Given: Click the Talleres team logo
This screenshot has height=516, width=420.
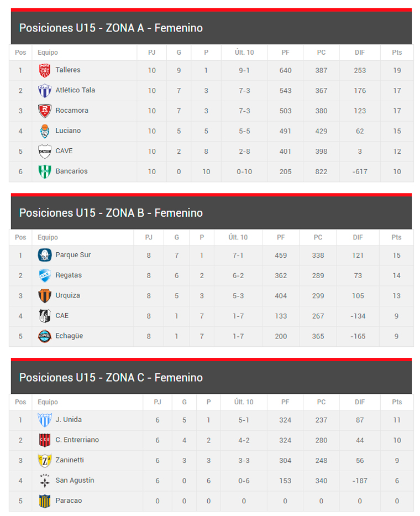Looking at the screenshot, I should pyautogui.click(x=45, y=70).
